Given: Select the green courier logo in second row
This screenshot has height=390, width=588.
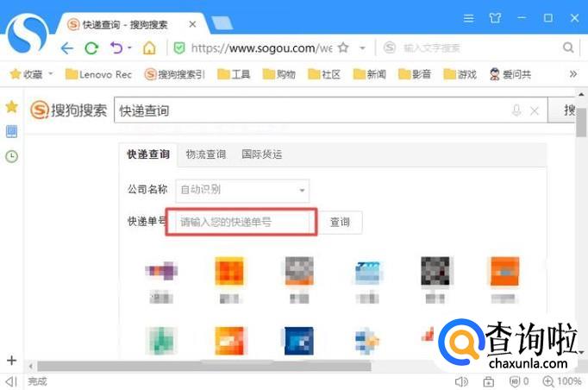Looking at the screenshot, I should (x=161, y=341).
